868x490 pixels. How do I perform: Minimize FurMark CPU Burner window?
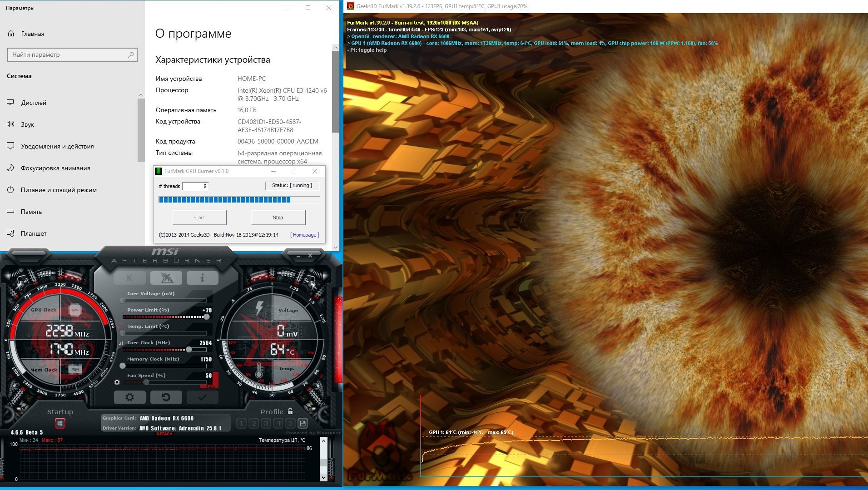[273, 171]
